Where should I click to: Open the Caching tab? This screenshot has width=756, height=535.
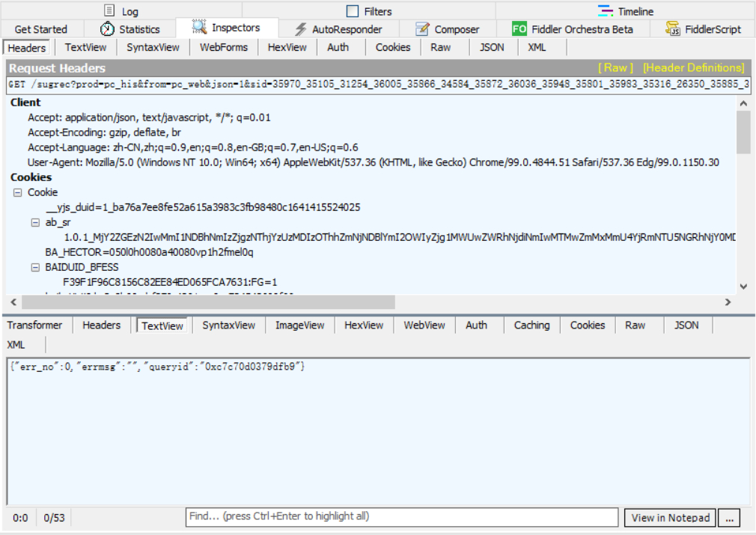[531, 325]
